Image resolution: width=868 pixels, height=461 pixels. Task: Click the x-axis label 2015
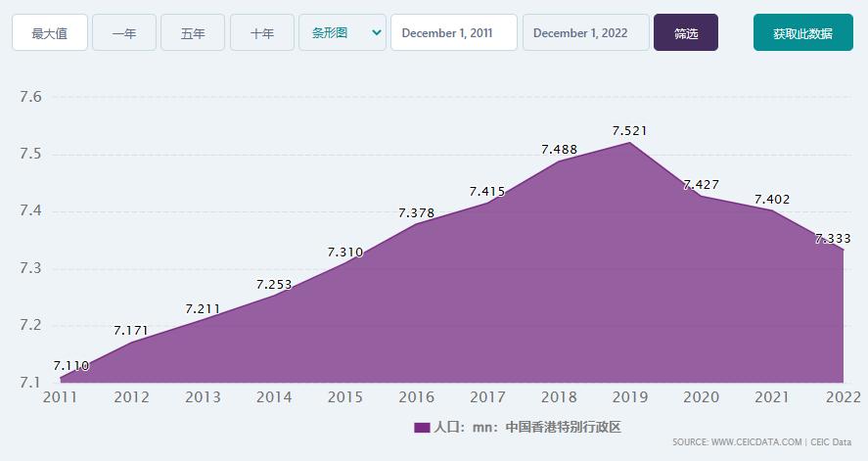tap(344, 397)
